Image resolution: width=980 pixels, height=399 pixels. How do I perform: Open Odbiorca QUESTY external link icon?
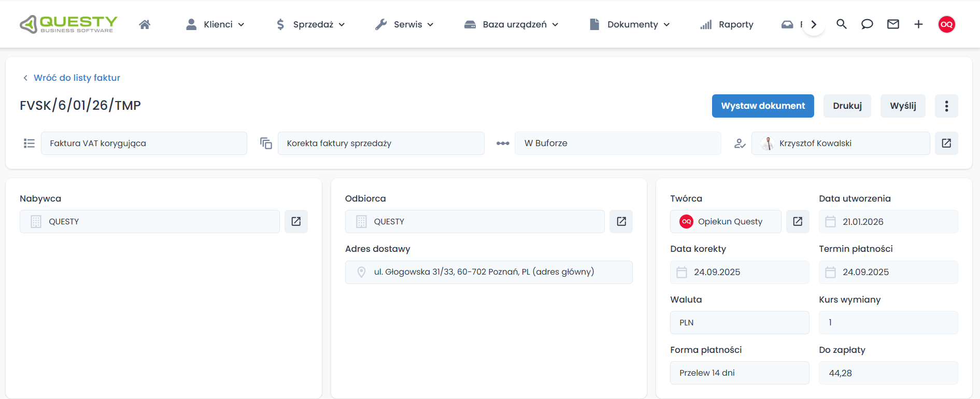pos(621,222)
